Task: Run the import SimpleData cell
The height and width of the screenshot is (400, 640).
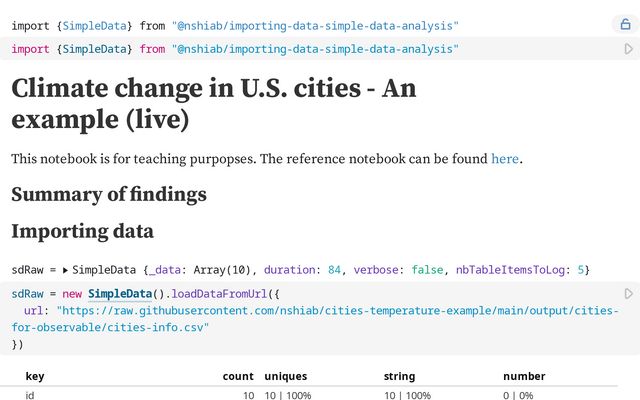Action: click(628, 48)
